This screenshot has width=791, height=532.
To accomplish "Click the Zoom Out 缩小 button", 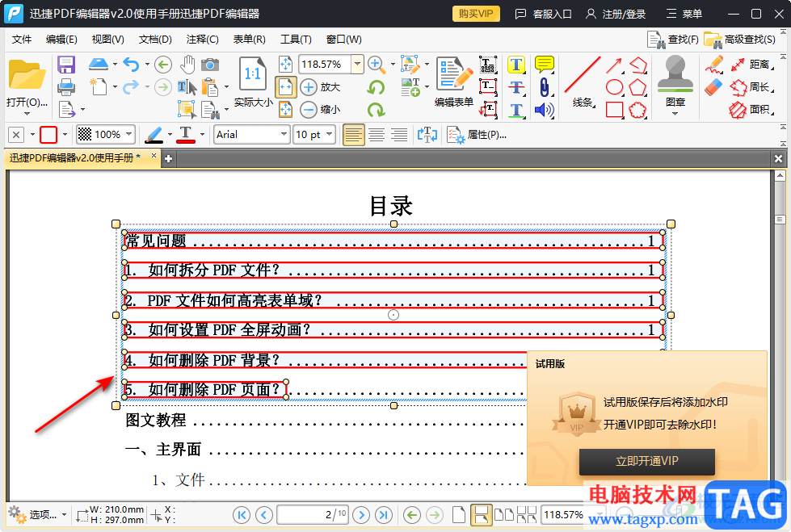I will point(320,109).
